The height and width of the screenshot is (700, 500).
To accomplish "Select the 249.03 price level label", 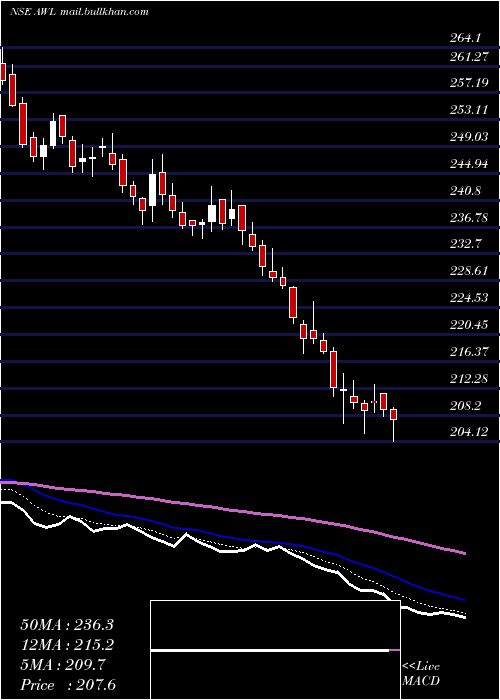I will (469, 137).
